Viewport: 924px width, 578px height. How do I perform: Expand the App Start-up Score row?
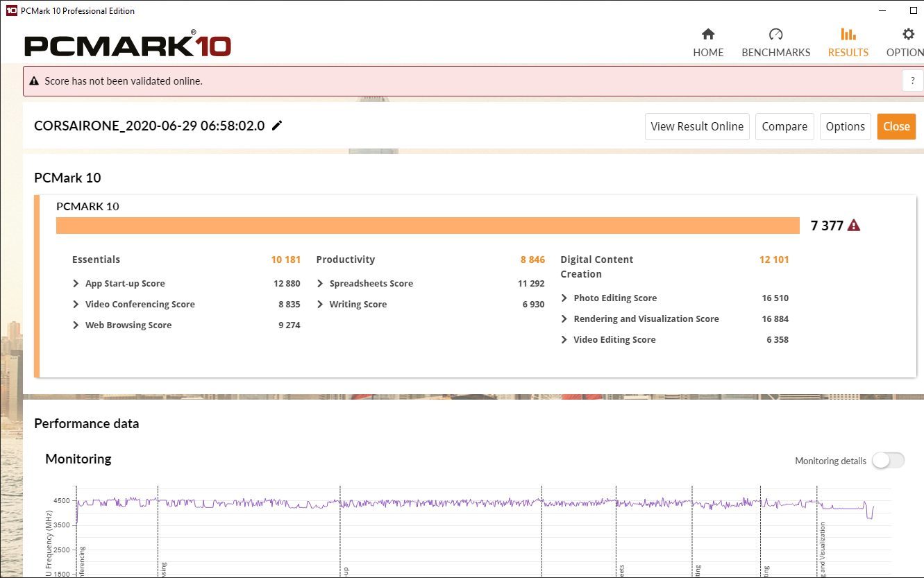(76, 284)
